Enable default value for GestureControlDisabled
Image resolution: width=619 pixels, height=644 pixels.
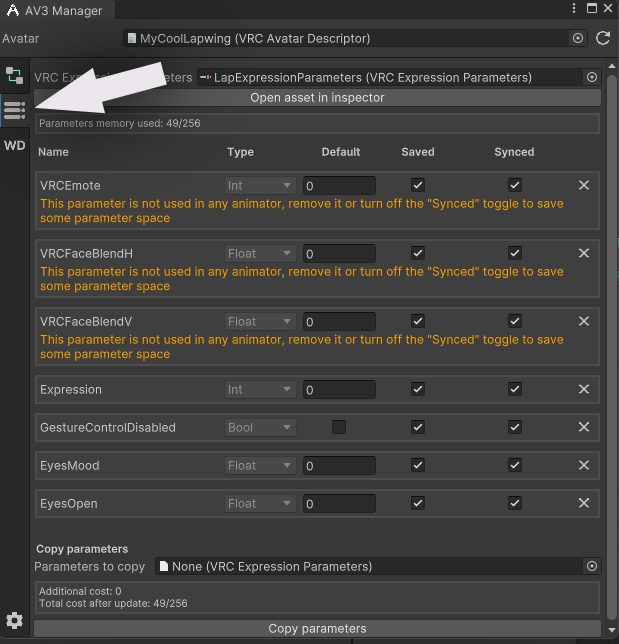point(339,427)
